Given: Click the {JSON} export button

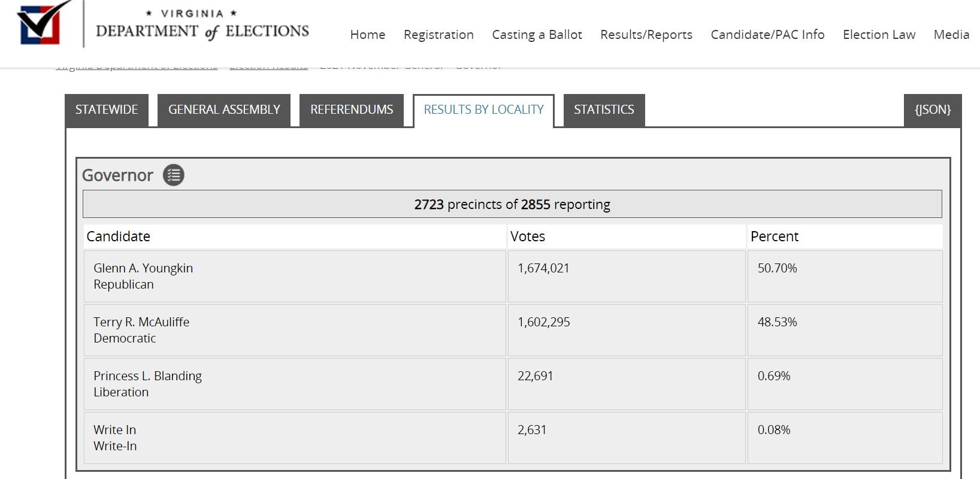Looking at the screenshot, I should [933, 110].
